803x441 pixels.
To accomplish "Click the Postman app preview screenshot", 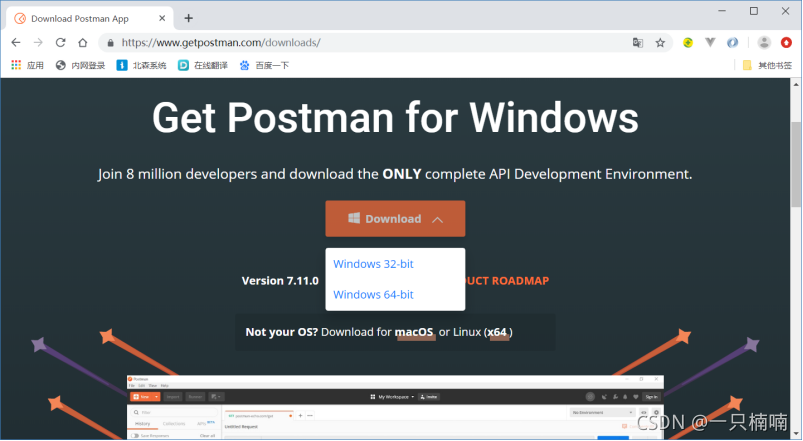I will pyautogui.click(x=395, y=407).
